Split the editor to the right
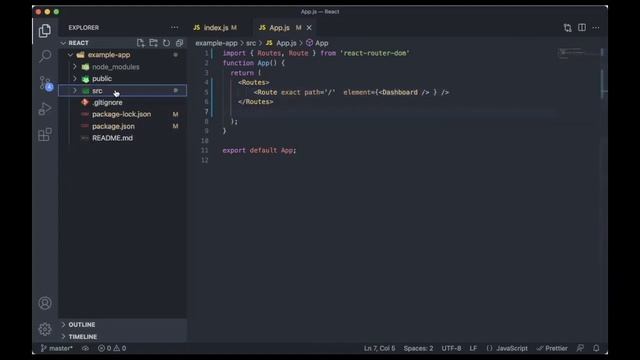 (582, 28)
